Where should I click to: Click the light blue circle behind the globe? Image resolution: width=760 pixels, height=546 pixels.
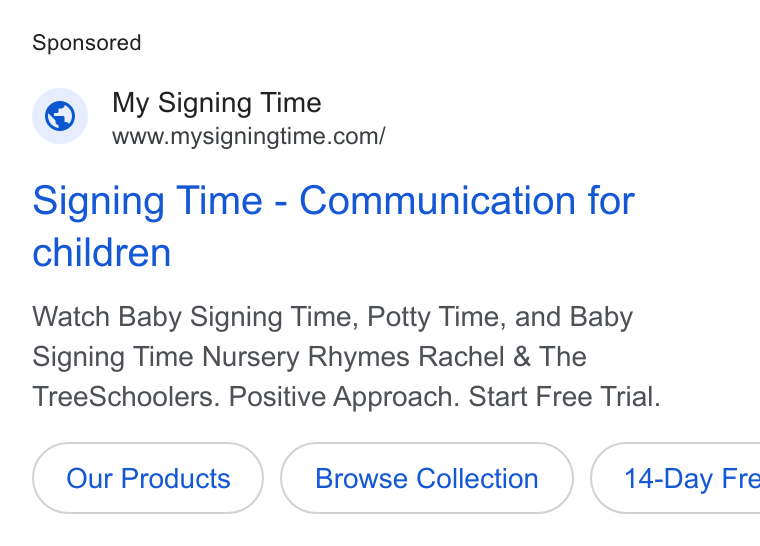60,116
